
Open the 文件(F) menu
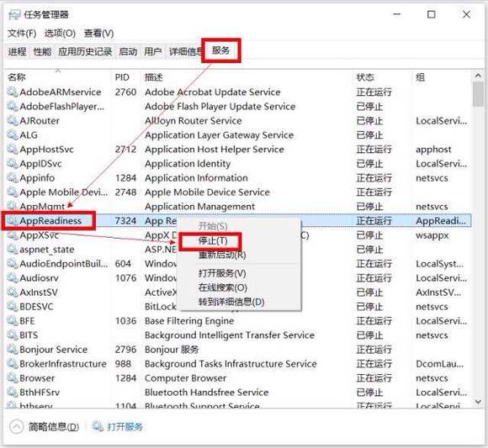tap(22, 34)
